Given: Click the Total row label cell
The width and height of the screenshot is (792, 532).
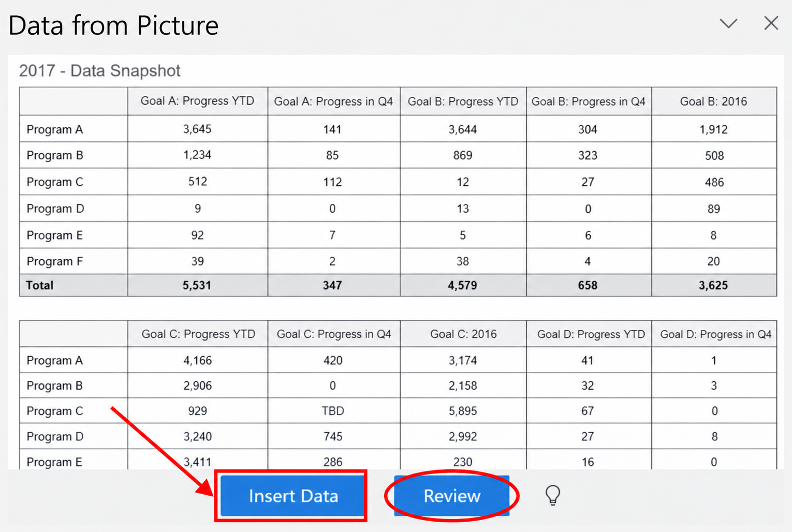Looking at the screenshot, I should click(74, 285).
